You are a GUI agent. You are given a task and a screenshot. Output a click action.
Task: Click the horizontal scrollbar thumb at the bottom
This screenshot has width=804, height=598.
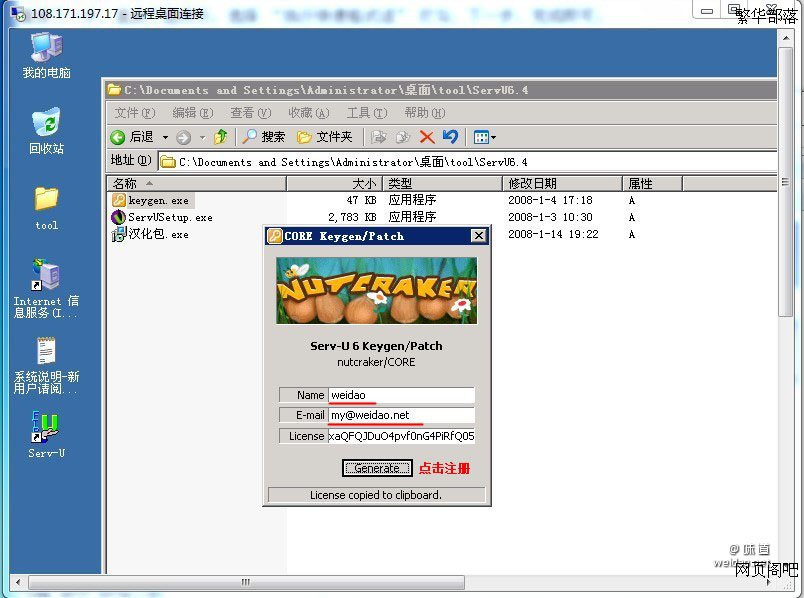(x=246, y=582)
